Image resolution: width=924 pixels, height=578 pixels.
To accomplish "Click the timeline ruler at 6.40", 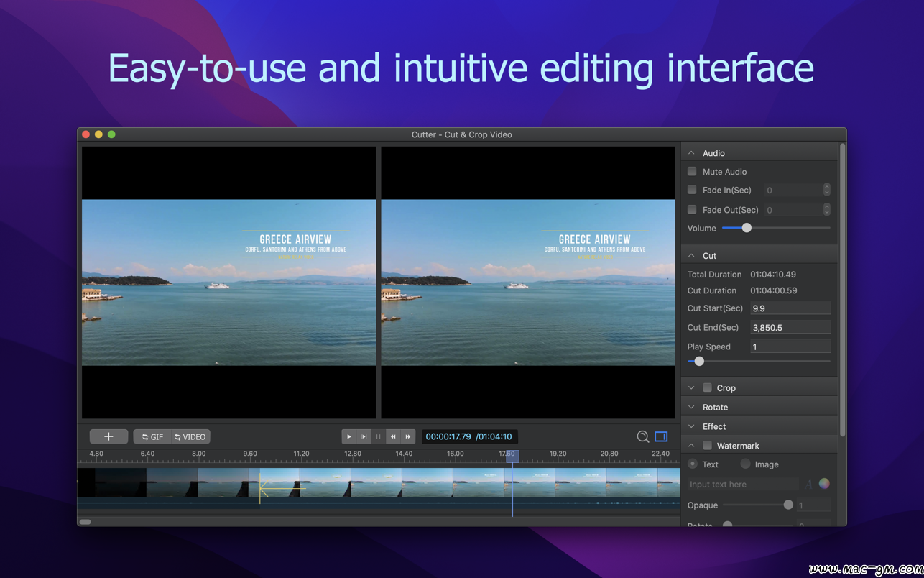I will (x=147, y=454).
